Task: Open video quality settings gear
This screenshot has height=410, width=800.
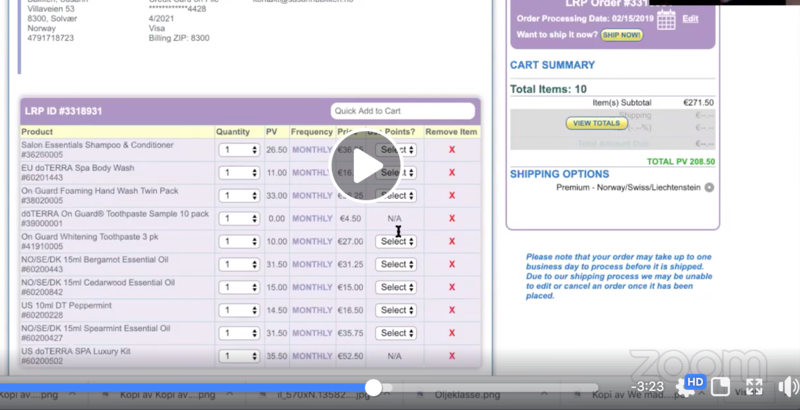Action: click(x=685, y=387)
